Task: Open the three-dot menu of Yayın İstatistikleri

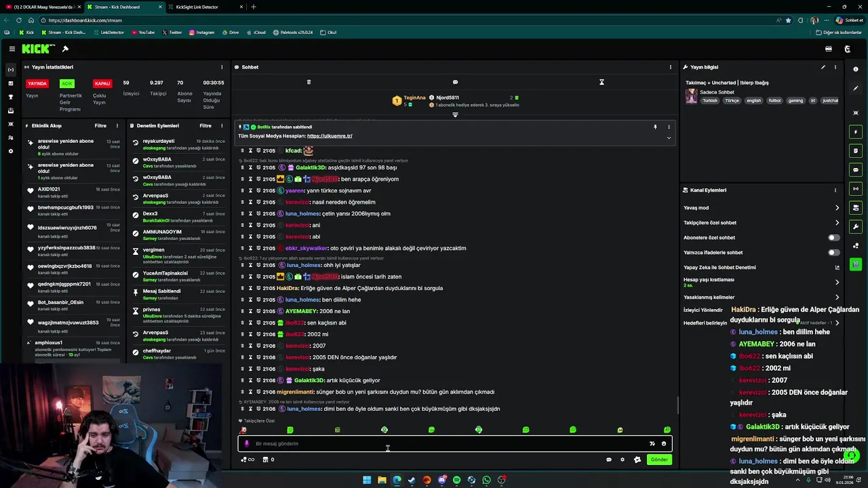Action: point(222,67)
